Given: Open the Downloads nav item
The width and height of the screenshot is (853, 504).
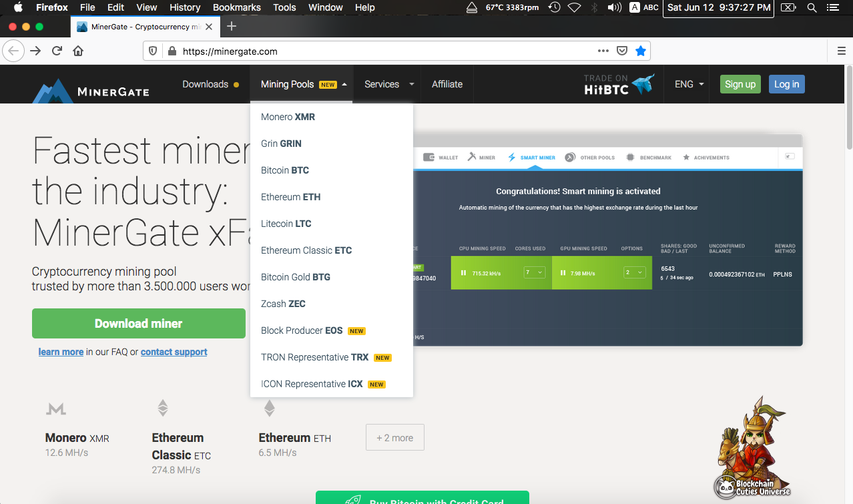Looking at the screenshot, I should [x=210, y=84].
